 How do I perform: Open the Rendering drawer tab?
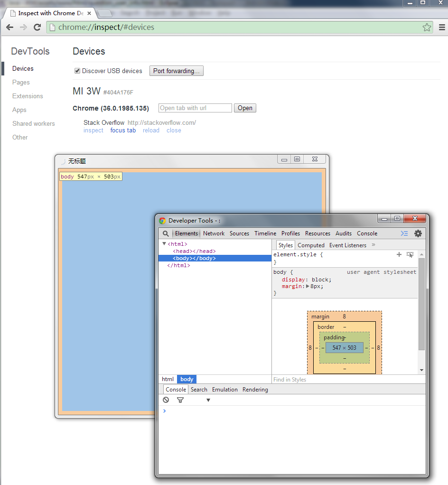(x=255, y=390)
